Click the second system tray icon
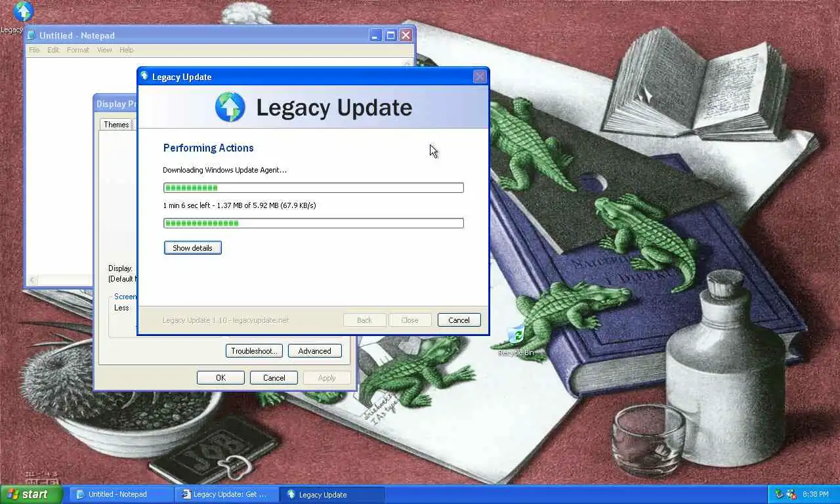 [791, 494]
